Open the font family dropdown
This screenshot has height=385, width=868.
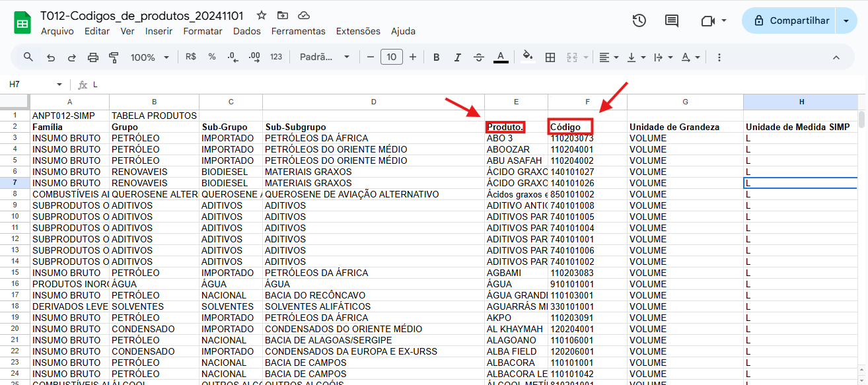pyautogui.click(x=324, y=57)
